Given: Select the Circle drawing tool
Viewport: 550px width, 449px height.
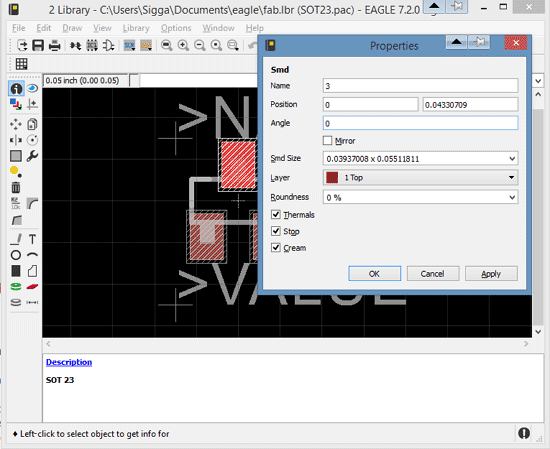Looking at the screenshot, I should (x=16, y=255).
